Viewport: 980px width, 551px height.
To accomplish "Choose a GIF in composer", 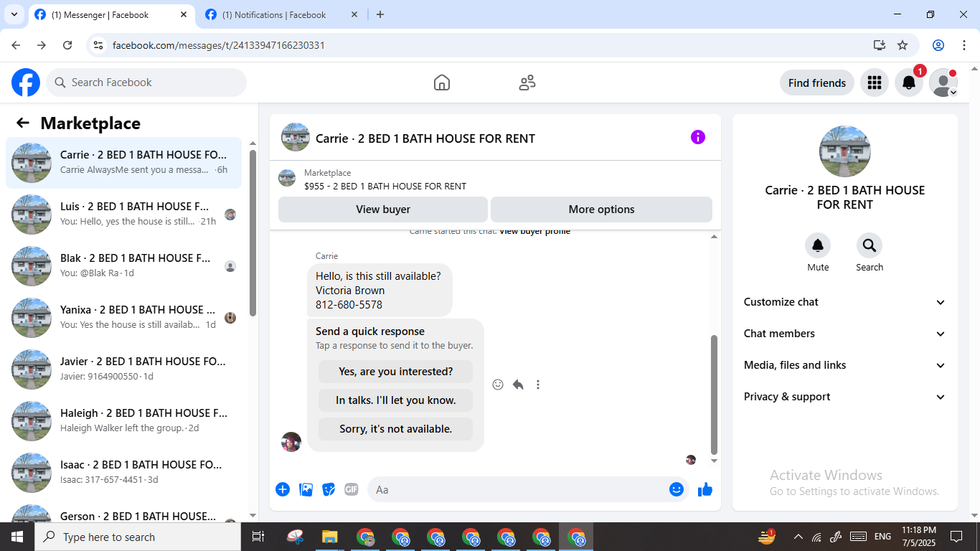I will (x=352, y=489).
